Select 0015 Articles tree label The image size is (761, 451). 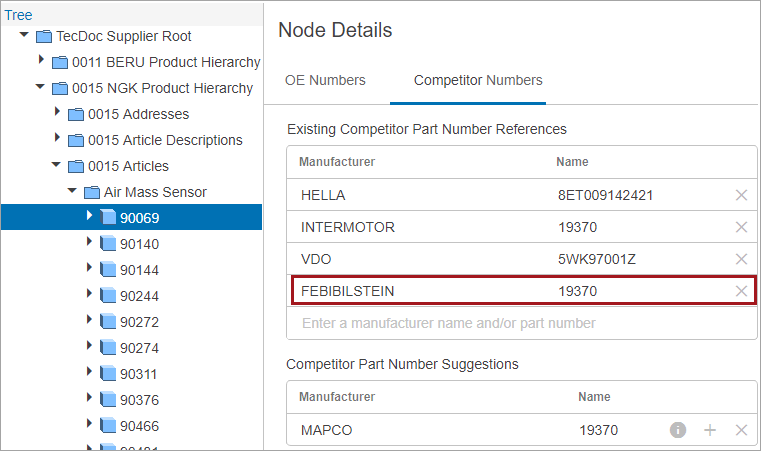pyautogui.click(x=129, y=166)
